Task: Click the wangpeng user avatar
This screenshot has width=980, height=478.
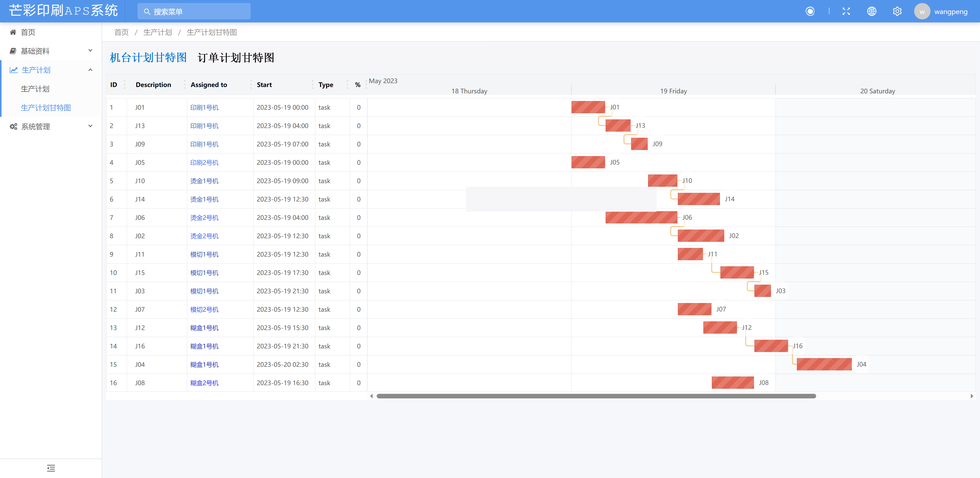Action: 922,11
